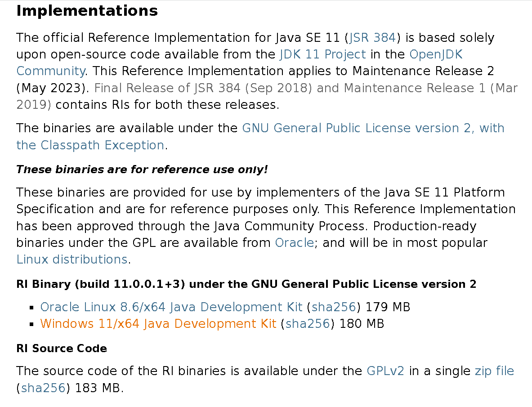Viewport: 532px width, 407px height.
Task: Click the RI Source Code heading
Action: pos(62,349)
